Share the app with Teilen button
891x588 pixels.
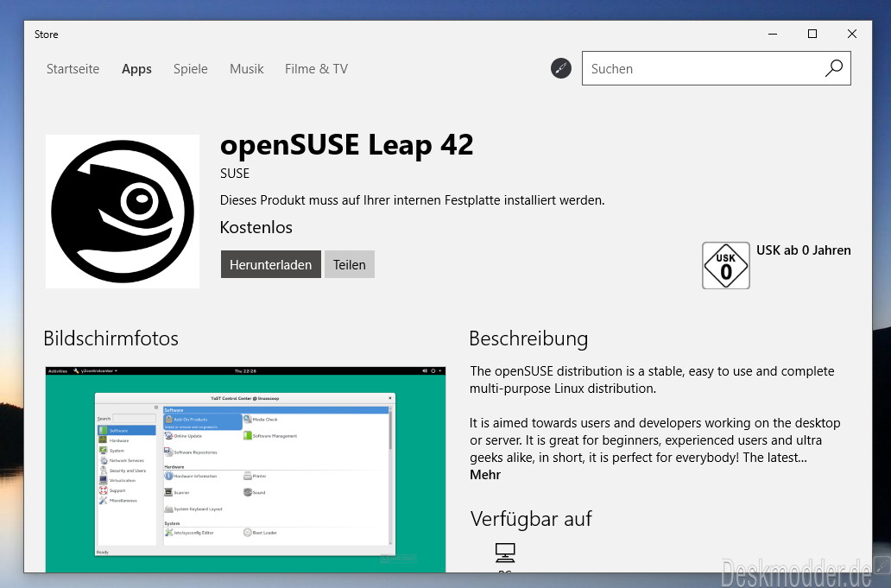point(350,264)
